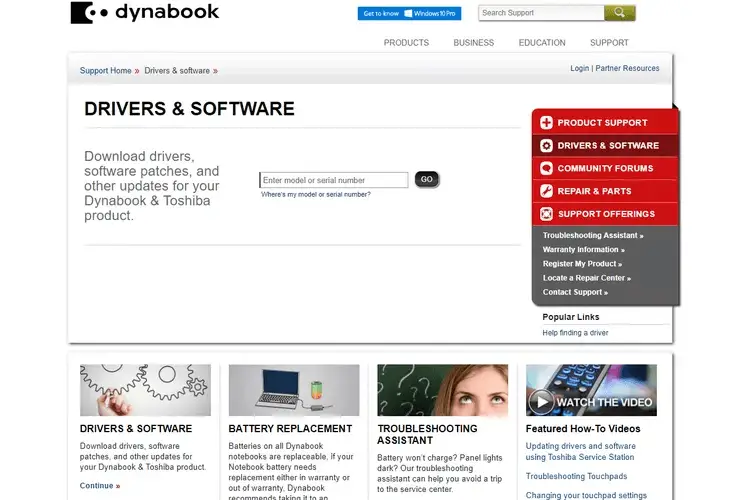Open Contact Support link

(x=575, y=292)
